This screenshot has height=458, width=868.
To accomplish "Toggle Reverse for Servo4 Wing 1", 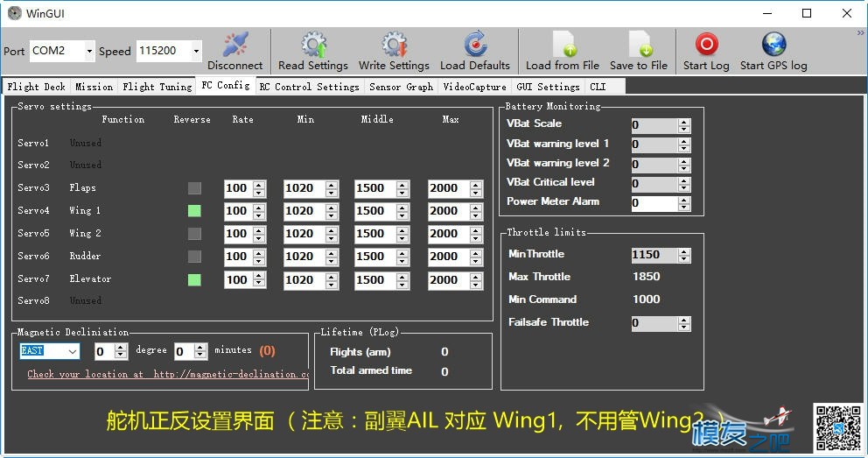I will click(x=194, y=211).
